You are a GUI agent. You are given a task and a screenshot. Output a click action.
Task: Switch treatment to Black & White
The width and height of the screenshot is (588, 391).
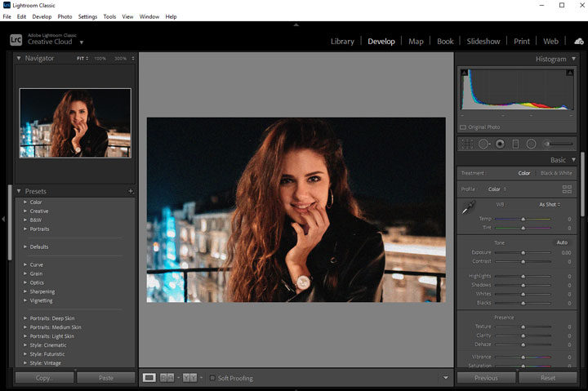(x=557, y=173)
